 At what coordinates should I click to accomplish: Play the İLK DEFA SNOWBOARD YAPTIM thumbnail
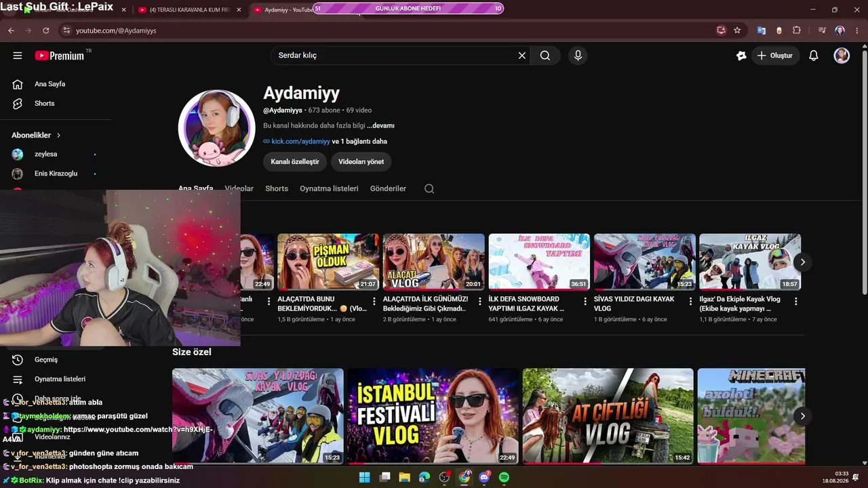(x=539, y=262)
